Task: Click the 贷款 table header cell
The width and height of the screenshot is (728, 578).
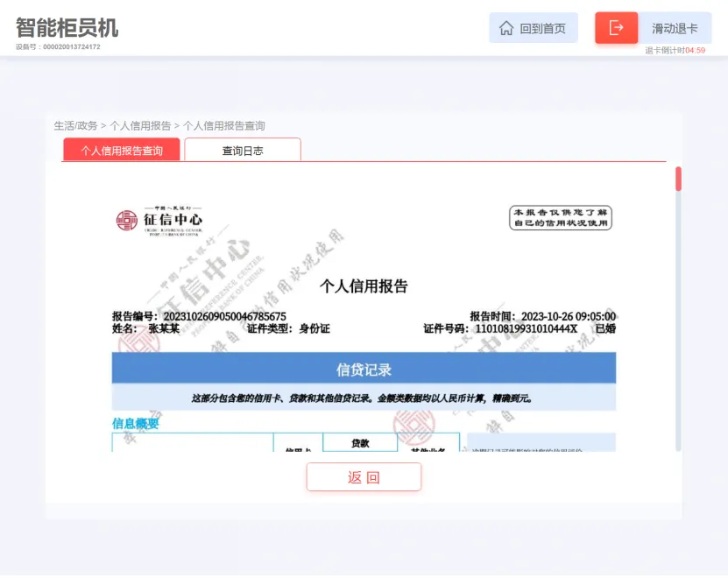Action: pos(360,443)
